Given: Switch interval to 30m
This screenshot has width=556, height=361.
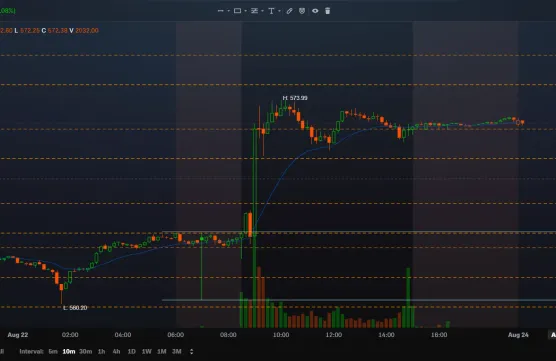Looking at the screenshot, I should pos(85,351).
